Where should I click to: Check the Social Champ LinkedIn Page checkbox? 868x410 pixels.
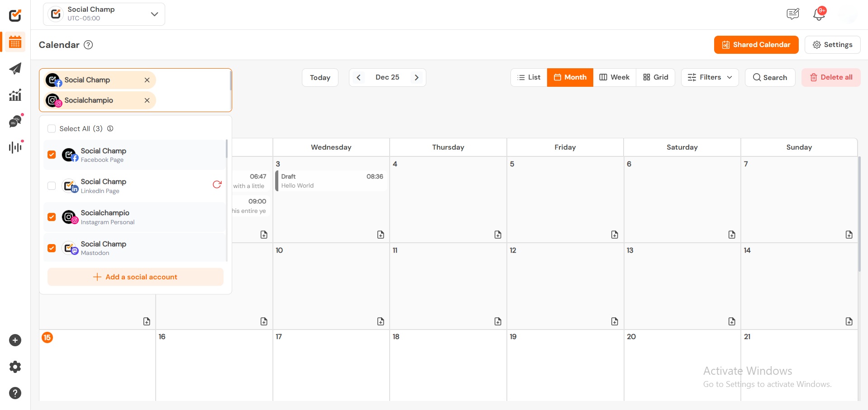click(52, 186)
